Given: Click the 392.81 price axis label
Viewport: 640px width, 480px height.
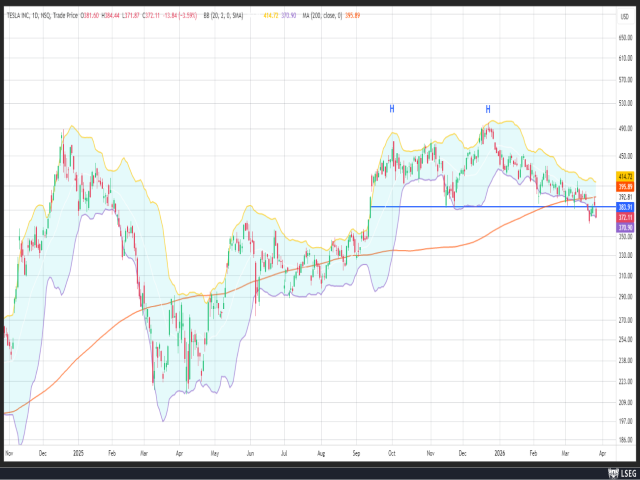Looking at the screenshot, I should 626,197.
